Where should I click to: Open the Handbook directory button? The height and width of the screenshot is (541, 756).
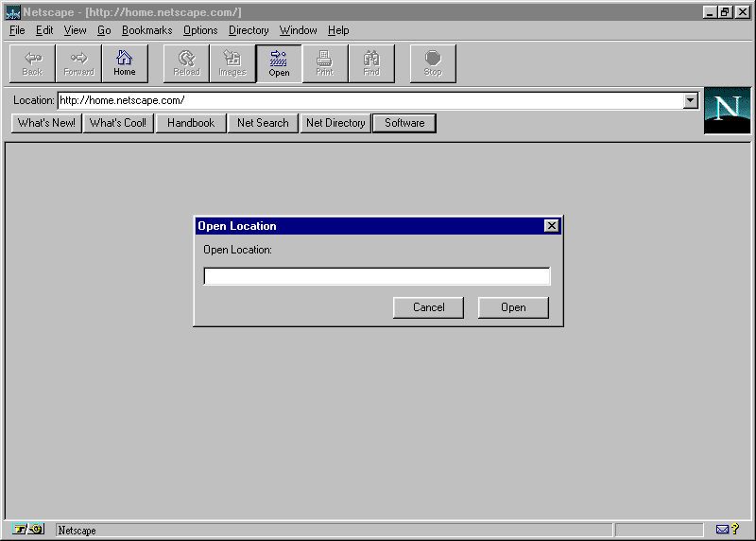(191, 123)
